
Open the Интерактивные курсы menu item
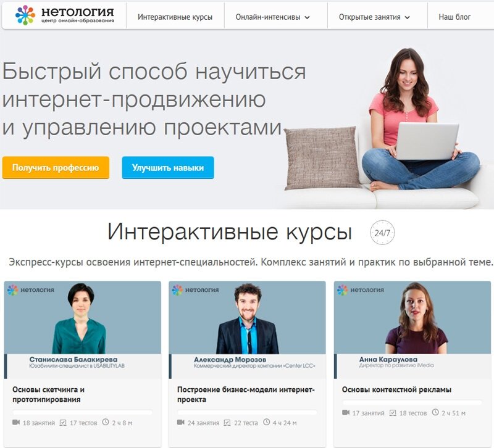pos(175,17)
